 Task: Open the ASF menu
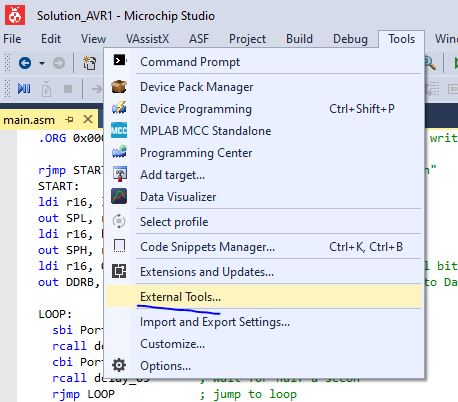coord(199,39)
